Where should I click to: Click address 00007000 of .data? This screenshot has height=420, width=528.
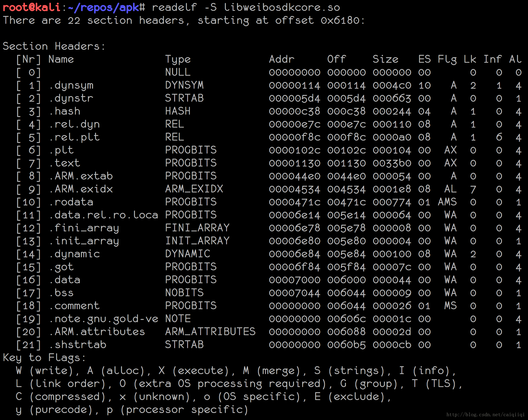coord(295,280)
